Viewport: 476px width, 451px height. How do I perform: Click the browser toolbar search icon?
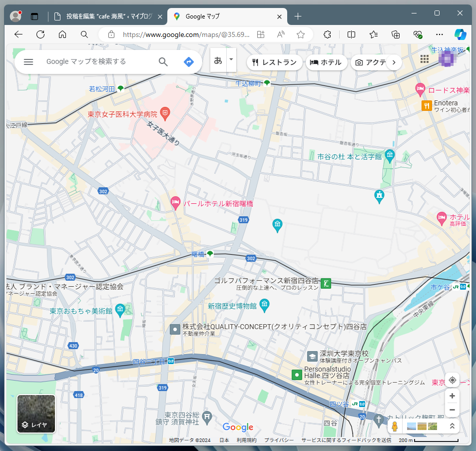(84, 34)
